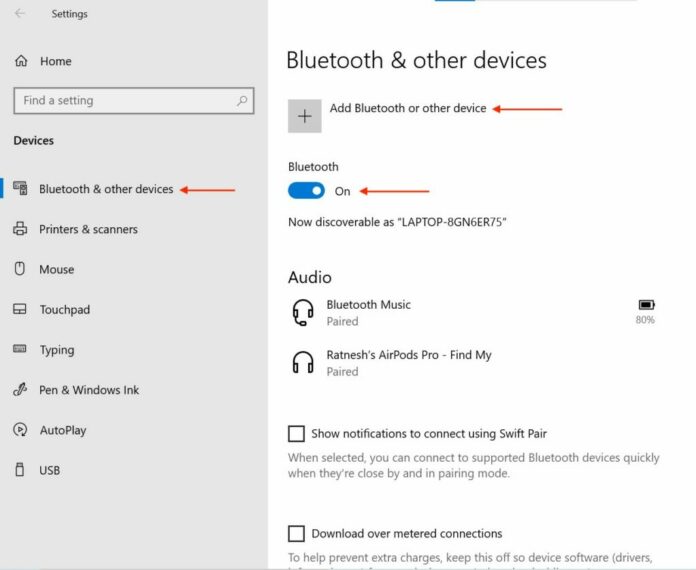The height and width of the screenshot is (570, 696).
Task: Go to Pen & Windows Ink
Action: click(89, 390)
